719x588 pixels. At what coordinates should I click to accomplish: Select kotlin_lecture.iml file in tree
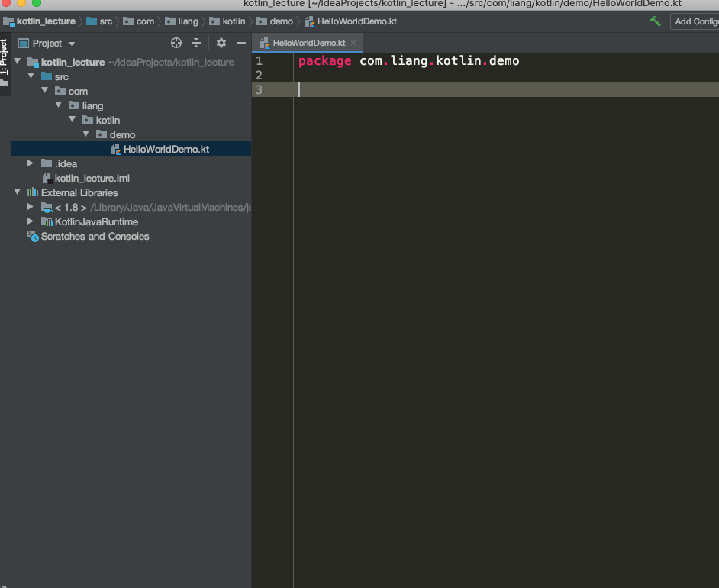pos(92,178)
